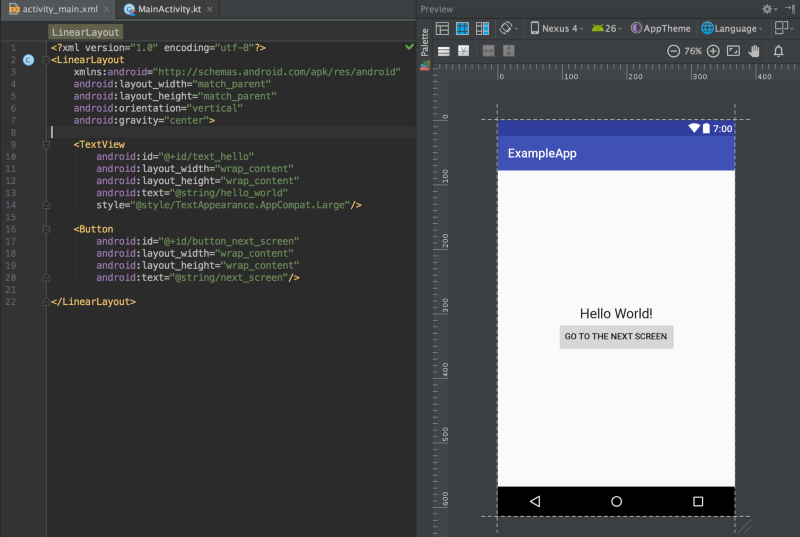The height and width of the screenshot is (537, 800).
Task: Click the related Kotlin class gutter icon
Action: tap(29, 60)
